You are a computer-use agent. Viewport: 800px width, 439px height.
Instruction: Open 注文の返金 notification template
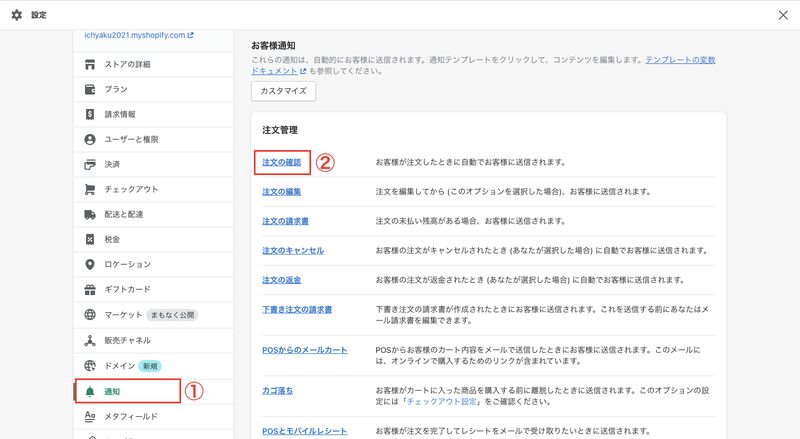[282, 280]
